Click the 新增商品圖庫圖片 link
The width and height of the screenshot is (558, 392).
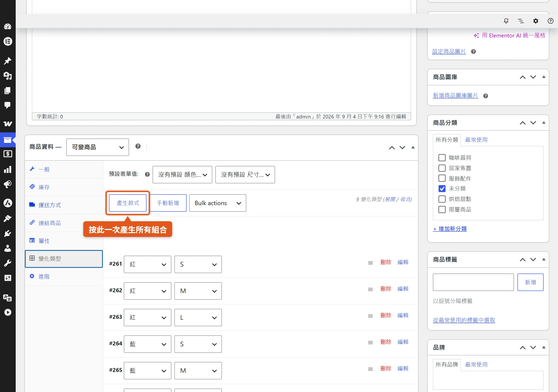pos(455,96)
